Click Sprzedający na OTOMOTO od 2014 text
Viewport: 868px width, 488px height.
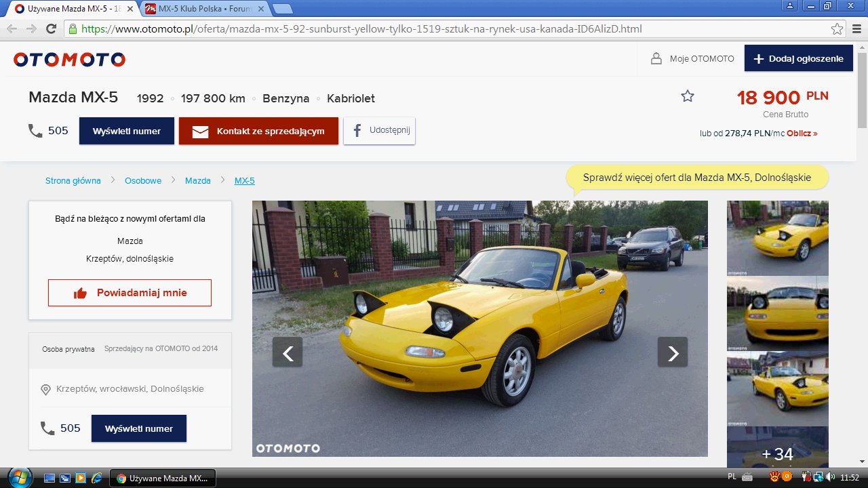(x=161, y=349)
